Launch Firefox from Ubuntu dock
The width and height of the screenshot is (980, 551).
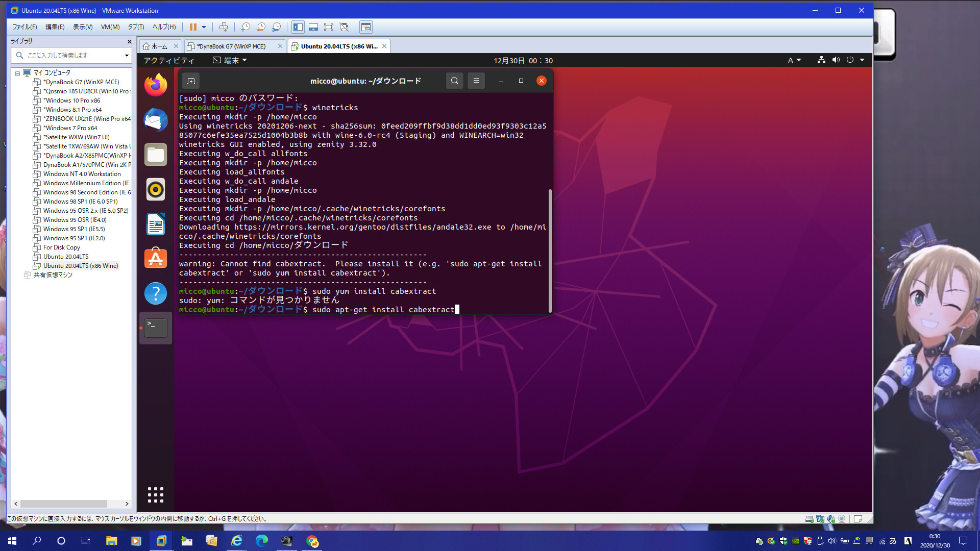click(156, 85)
